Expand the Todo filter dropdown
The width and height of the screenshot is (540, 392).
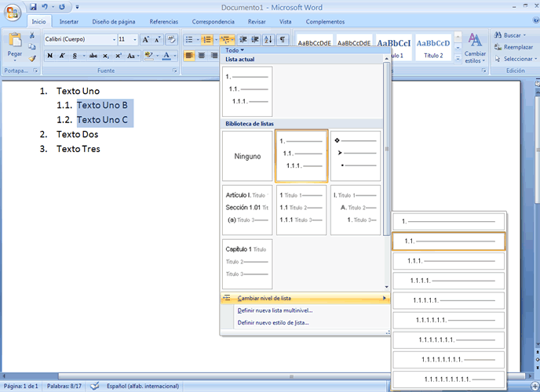click(235, 50)
